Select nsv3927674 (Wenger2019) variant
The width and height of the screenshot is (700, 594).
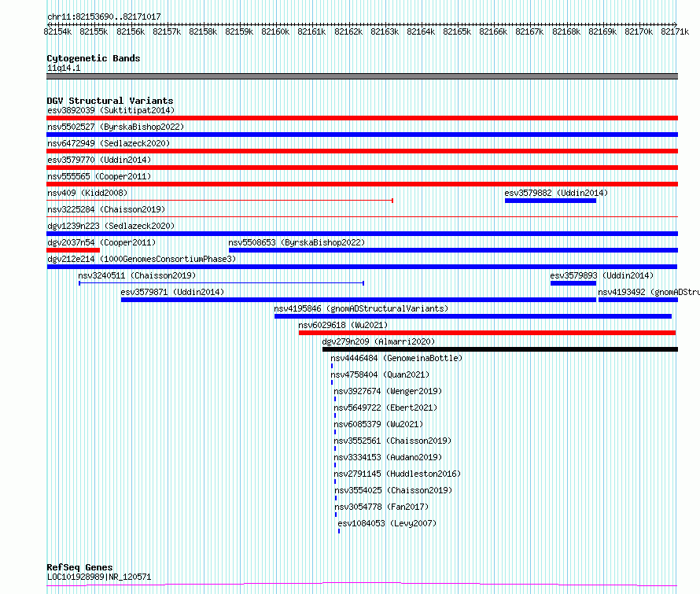388,391
